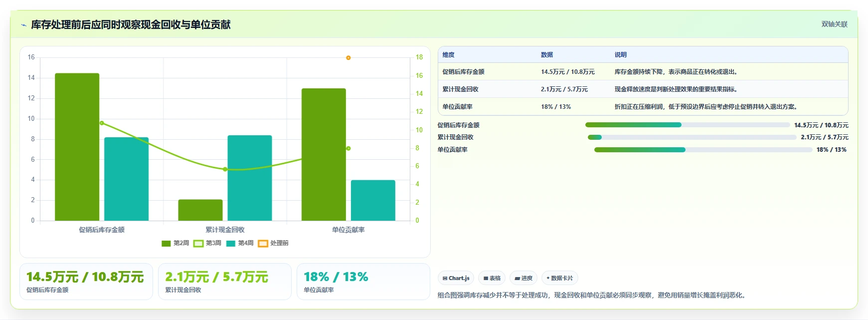Viewport: 868px width, 320px height.
Task: Click the dark green 第2周 legend color box
Action: (x=166, y=243)
